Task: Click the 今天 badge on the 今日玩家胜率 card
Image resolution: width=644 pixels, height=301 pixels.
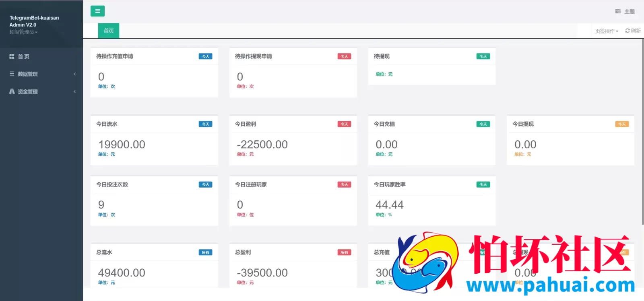Action: pyautogui.click(x=483, y=185)
